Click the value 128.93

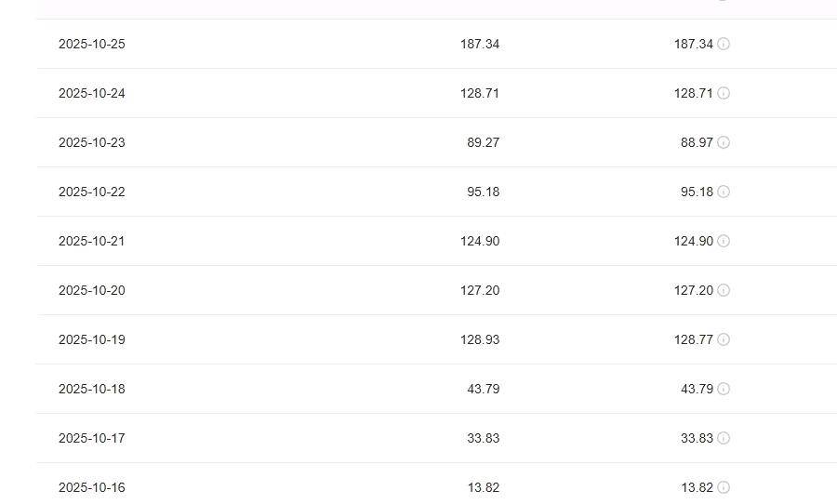pyautogui.click(x=480, y=339)
